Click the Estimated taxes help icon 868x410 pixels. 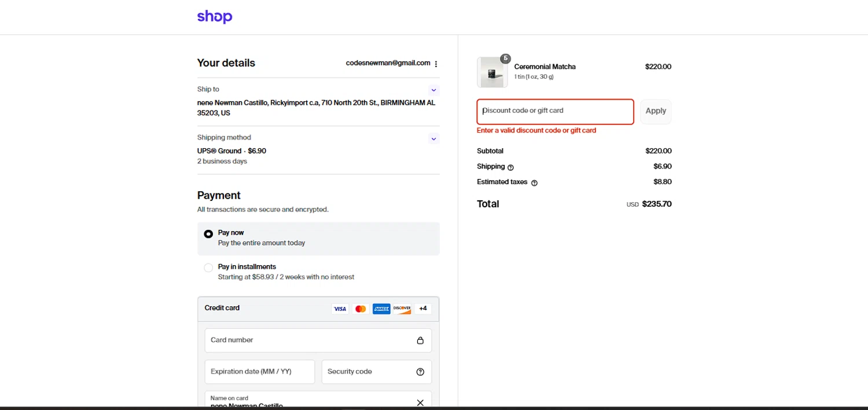click(534, 183)
